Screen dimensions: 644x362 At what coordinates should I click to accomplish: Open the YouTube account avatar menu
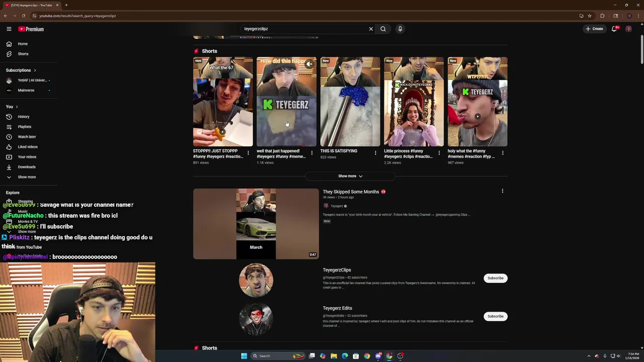click(x=628, y=29)
